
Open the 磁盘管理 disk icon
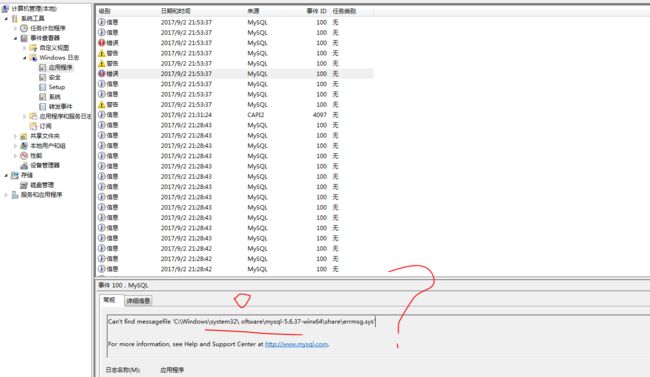pyautogui.click(x=24, y=185)
